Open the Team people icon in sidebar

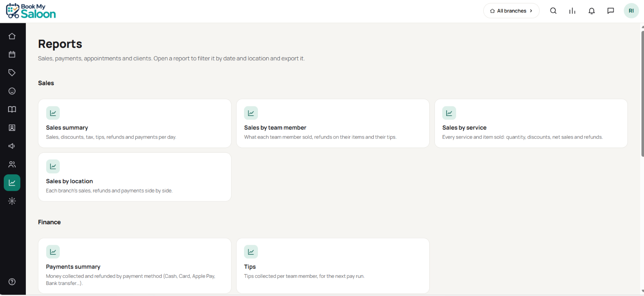point(12,164)
